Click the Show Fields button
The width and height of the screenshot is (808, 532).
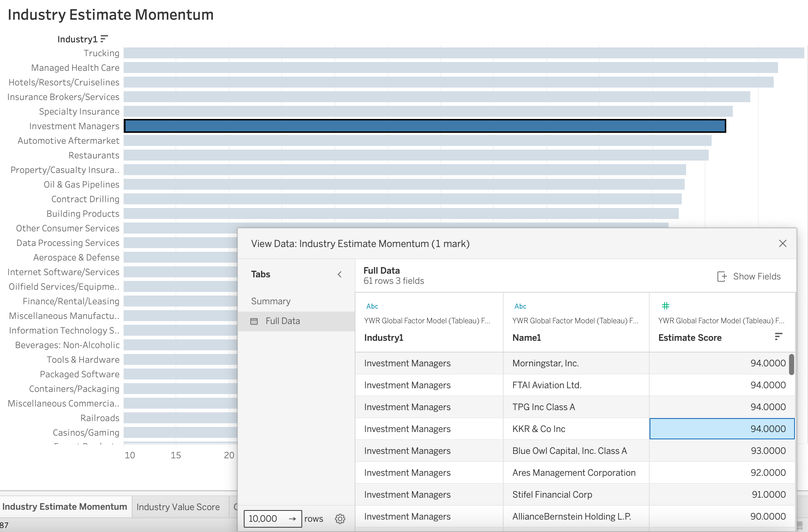pyautogui.click(x=749, y=277)
